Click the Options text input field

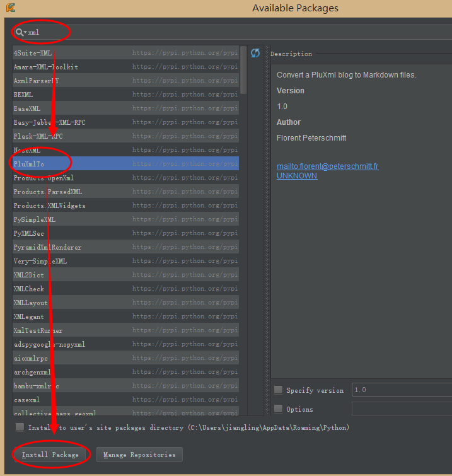[x=402, y=409]
